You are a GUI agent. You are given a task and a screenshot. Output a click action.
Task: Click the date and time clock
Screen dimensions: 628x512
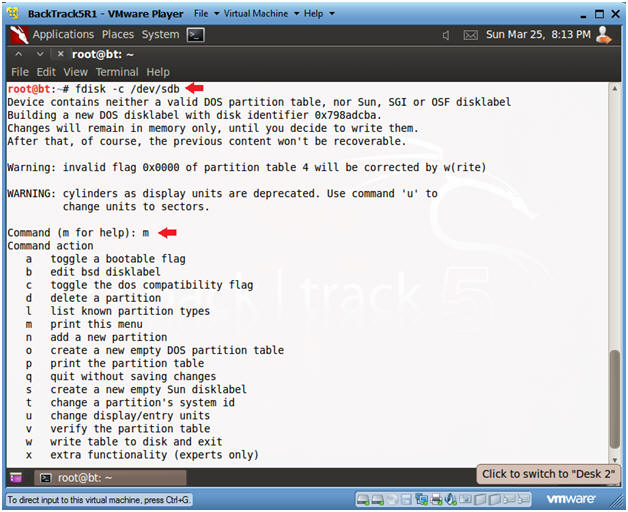coord(538,35)
